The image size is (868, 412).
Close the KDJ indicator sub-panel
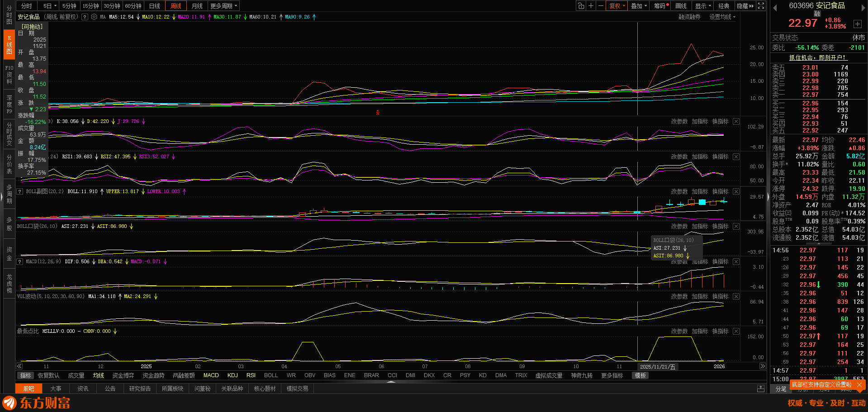coord(736,122)
